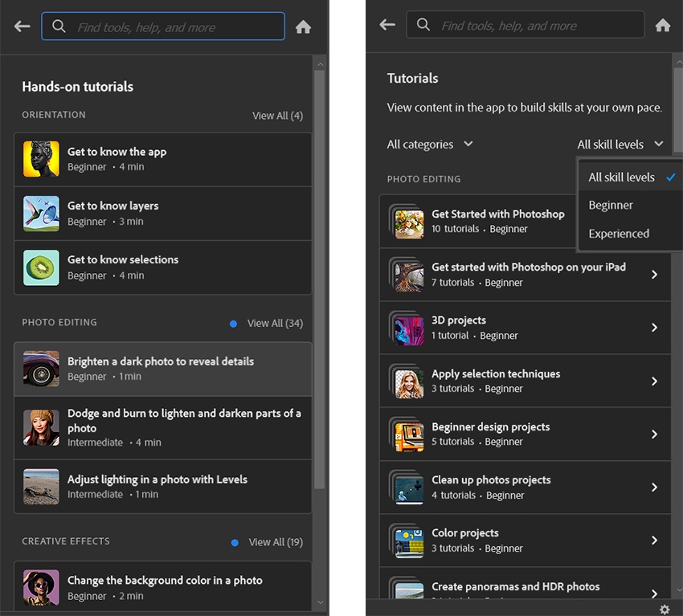The width and height of the screenshot is (683, 616).
Task: Click scroll-up arrow in Hands-on tutorials panel
Action: click(x=320, y=64)
